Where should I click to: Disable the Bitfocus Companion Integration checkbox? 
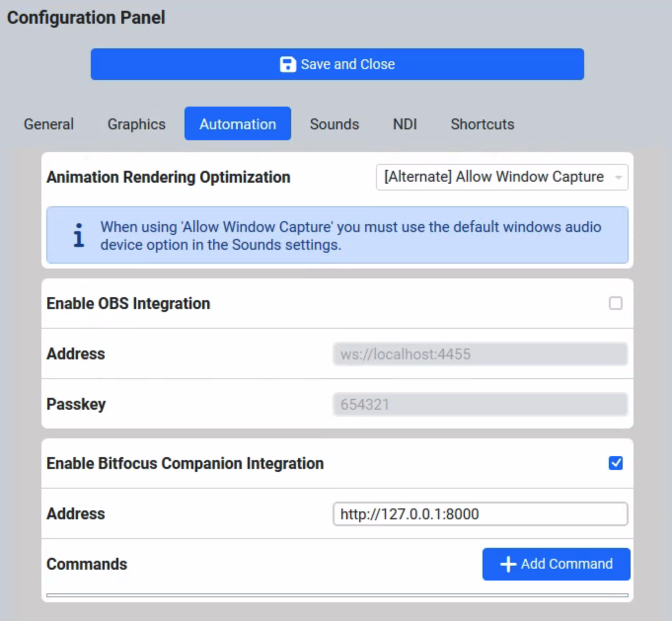pyautogui.click(x=615, y=463)
